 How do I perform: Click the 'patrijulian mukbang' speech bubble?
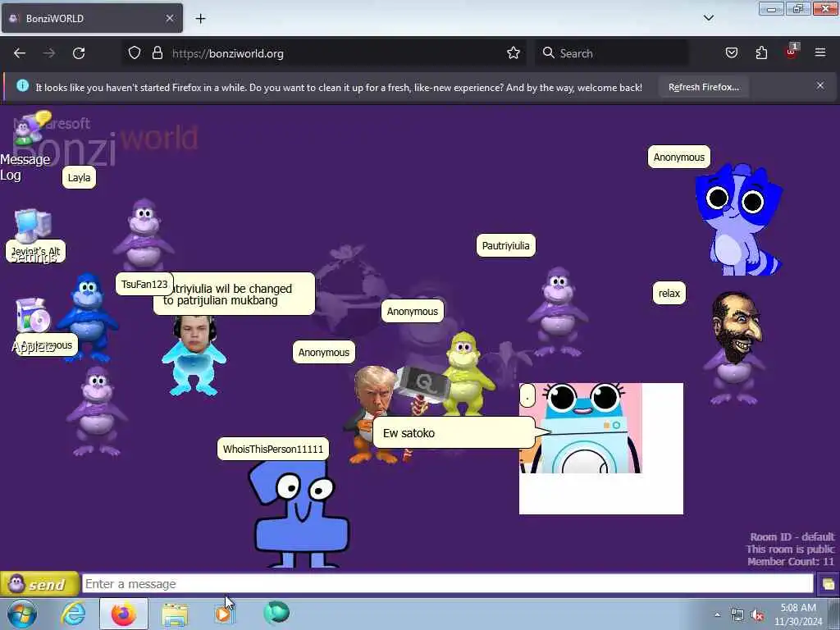tap(234, 294)
